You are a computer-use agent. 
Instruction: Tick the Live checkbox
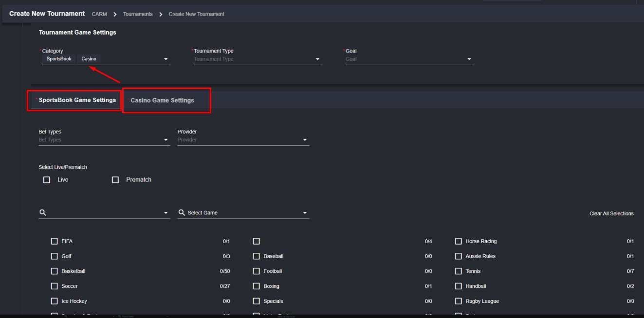(47, 179)
